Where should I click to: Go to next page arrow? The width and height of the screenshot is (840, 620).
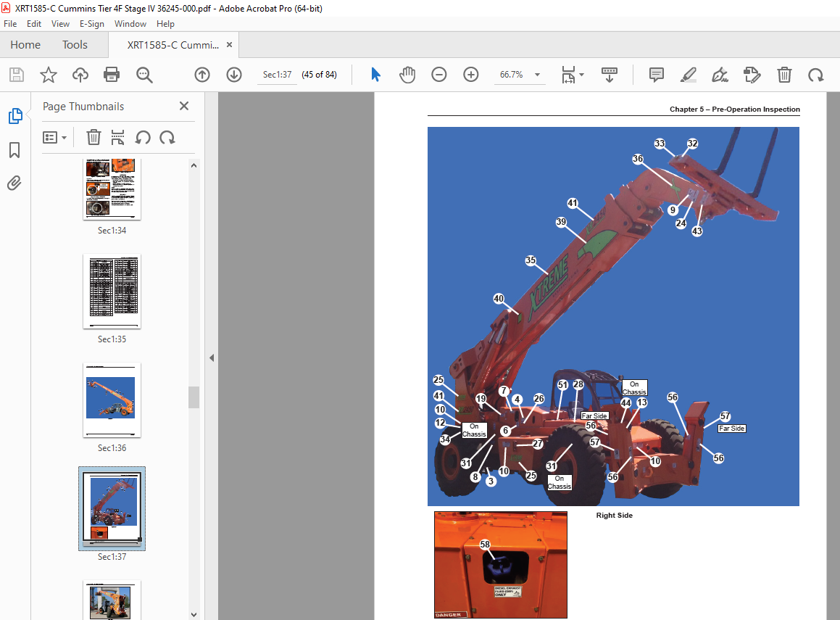coord(234,75)
